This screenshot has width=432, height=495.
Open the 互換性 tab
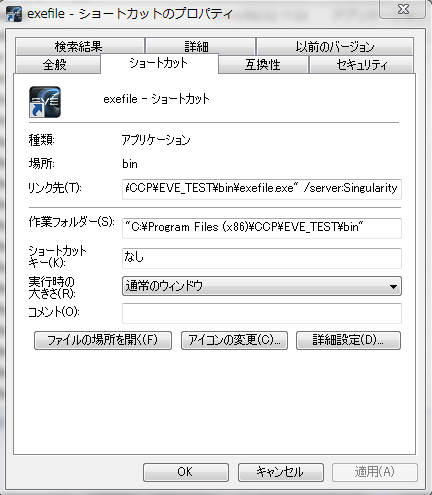tap(263, 65)
